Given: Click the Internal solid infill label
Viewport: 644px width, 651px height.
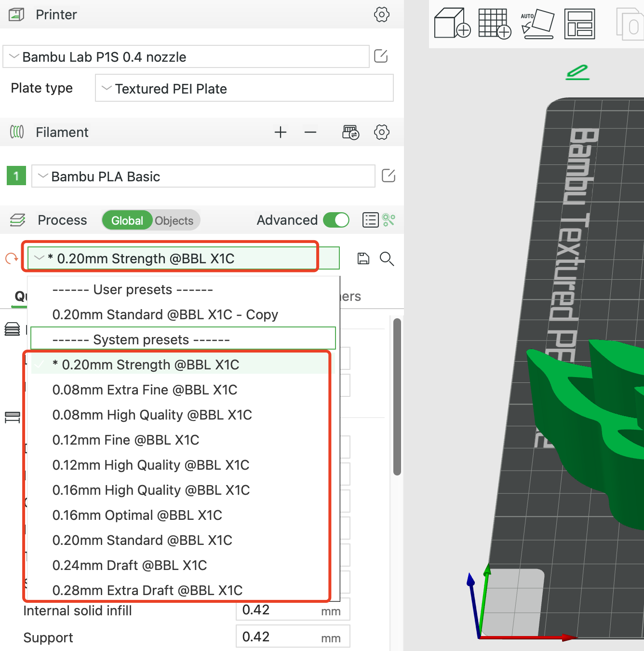Looking at the screenshot, I should 77,610.
